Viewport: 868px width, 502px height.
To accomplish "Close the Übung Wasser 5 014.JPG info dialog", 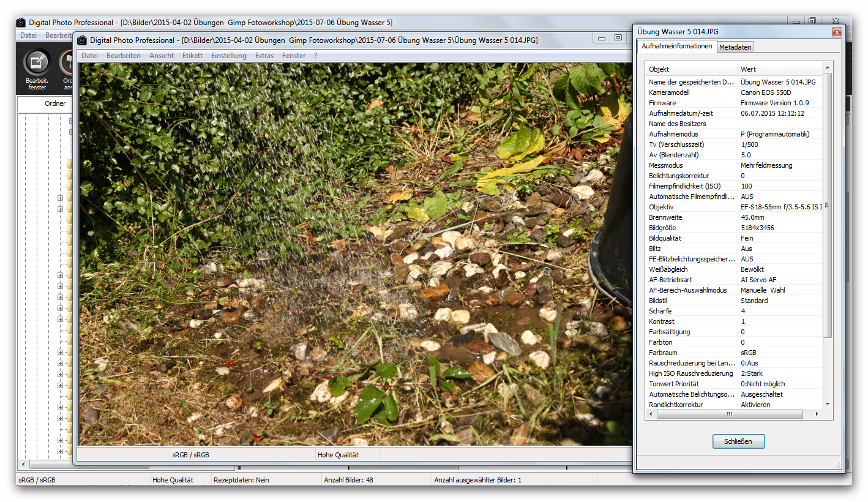I will [x=836, y=32].
